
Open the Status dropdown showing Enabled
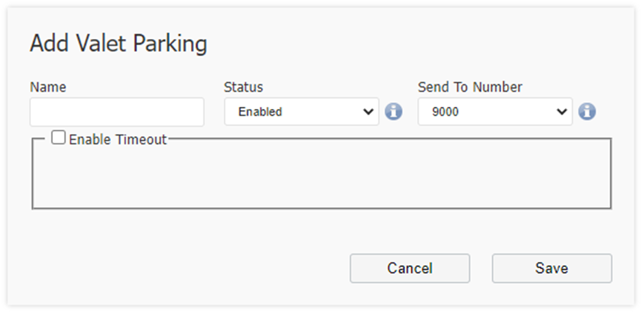click(301, 112)
